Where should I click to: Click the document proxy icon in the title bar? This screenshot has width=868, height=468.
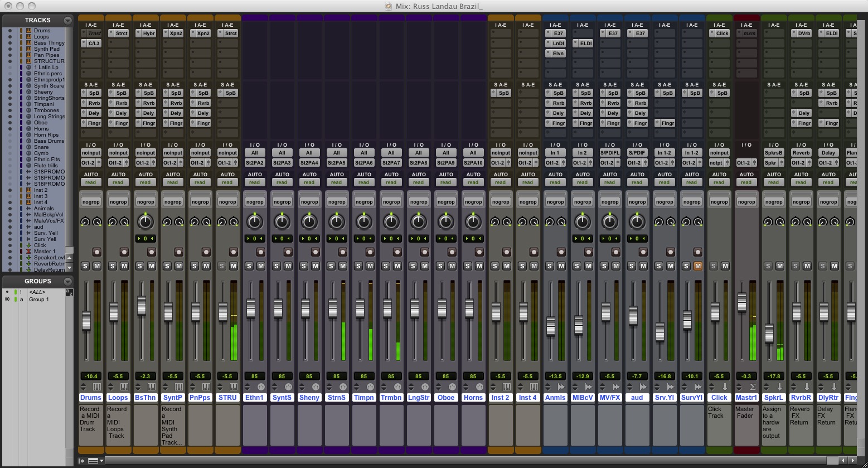[x=389, y=6]
